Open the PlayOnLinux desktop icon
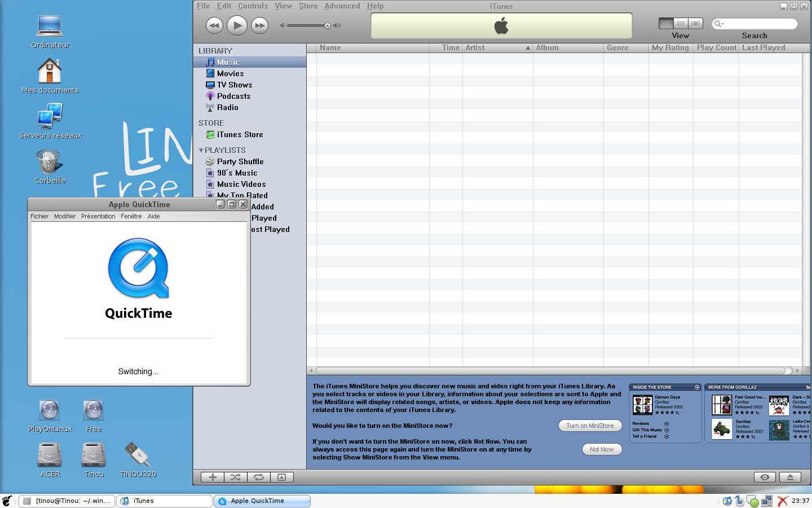 [50, 416]
